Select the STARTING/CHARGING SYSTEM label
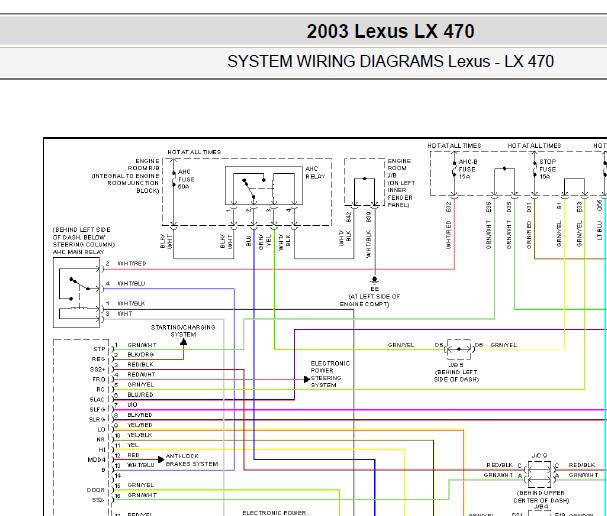607x516 pixels. 183,331
